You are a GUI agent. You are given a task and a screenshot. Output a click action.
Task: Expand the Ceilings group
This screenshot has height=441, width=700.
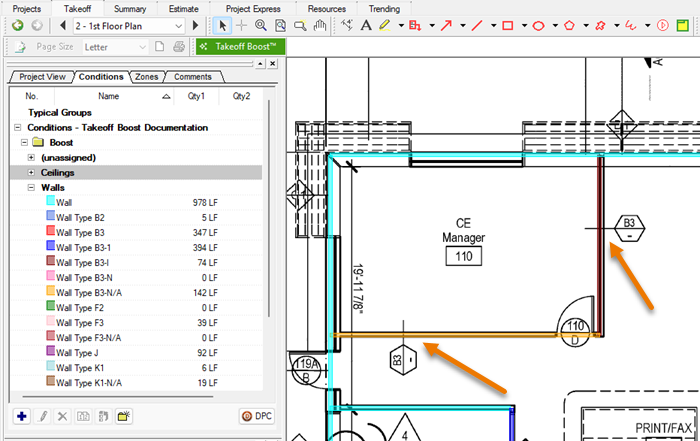pos(31,173)
